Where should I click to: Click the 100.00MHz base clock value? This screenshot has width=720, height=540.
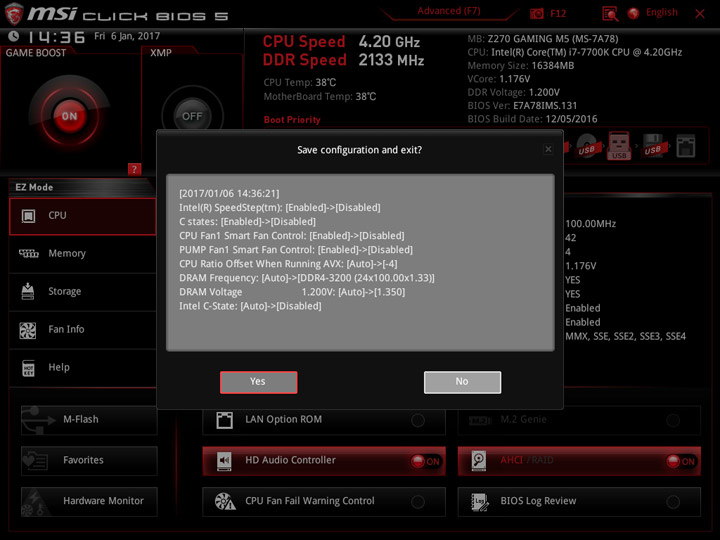click(x=591, y=224)
